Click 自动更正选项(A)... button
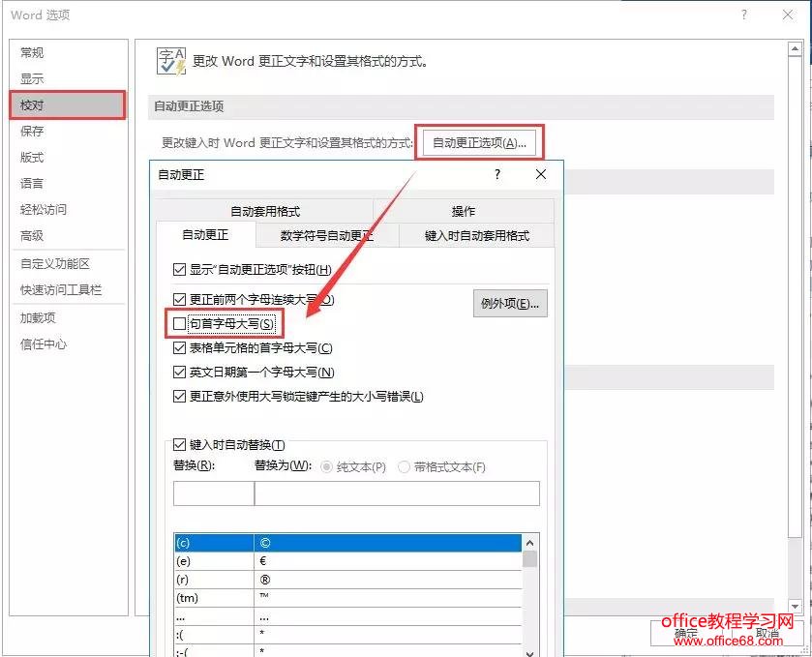This screenshot has width=812, height=657. (x=479, y=142)
